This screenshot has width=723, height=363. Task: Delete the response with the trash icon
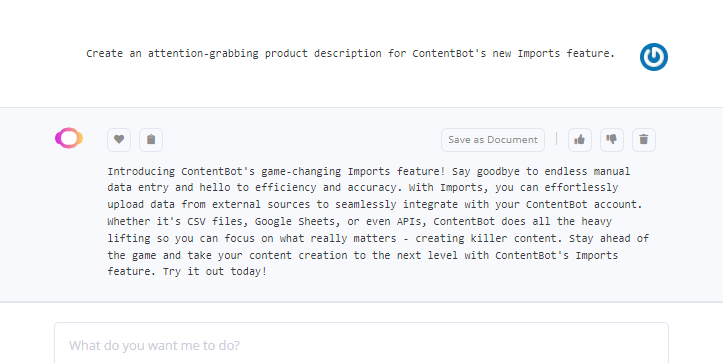point(644,140)
